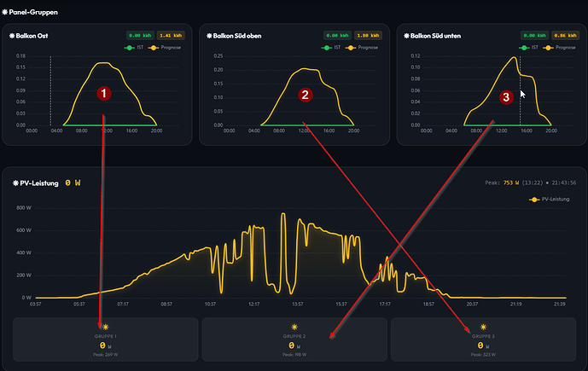Click the sun icon above GRUPPE 3
The height and width of the screenshot is (371, 588).
(x=483, y=328)
